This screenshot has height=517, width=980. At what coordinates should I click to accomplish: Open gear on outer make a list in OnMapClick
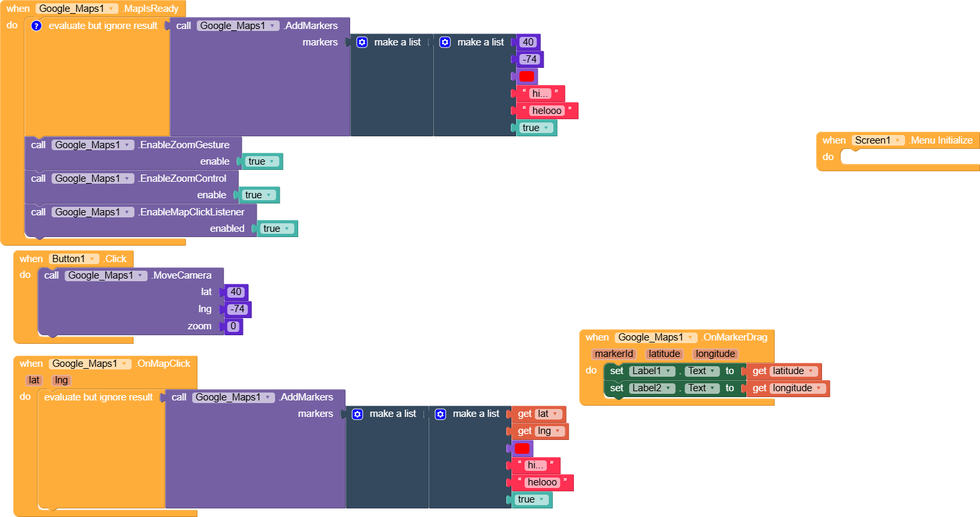click(357, 414)
